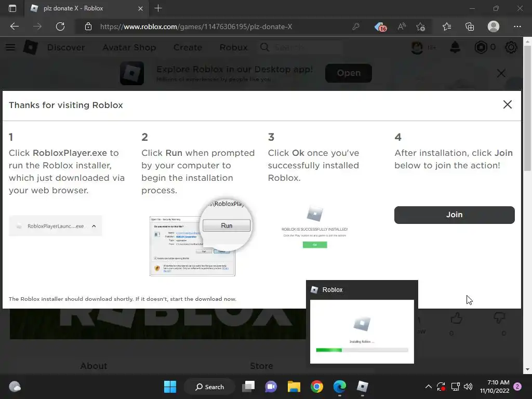
Task: Click the thumbs up like icon
Action: pos(456,318)
